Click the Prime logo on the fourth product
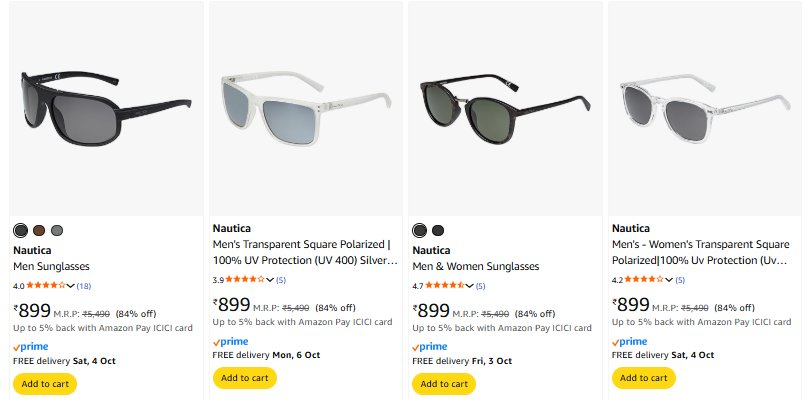Screen dimensions: 808x401 click(630, 341)
